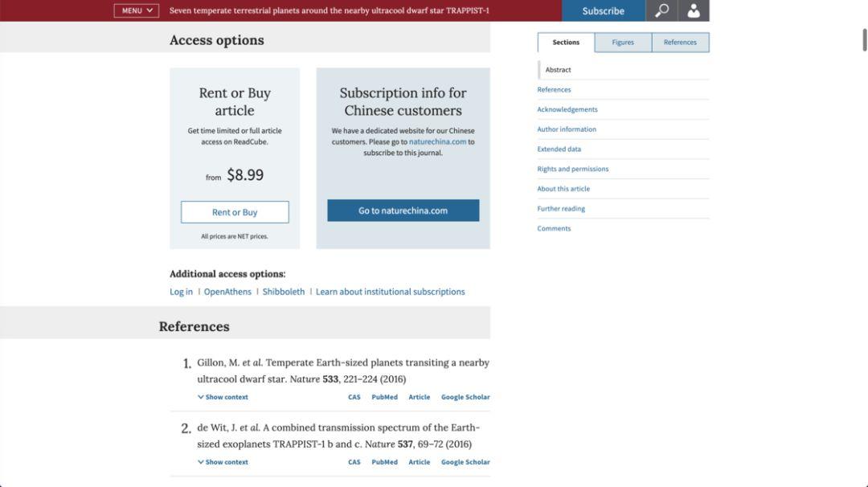Open the Shibboleth access link
The width and height of the screenshot is (868, 487).
click(x=284, y=292)
